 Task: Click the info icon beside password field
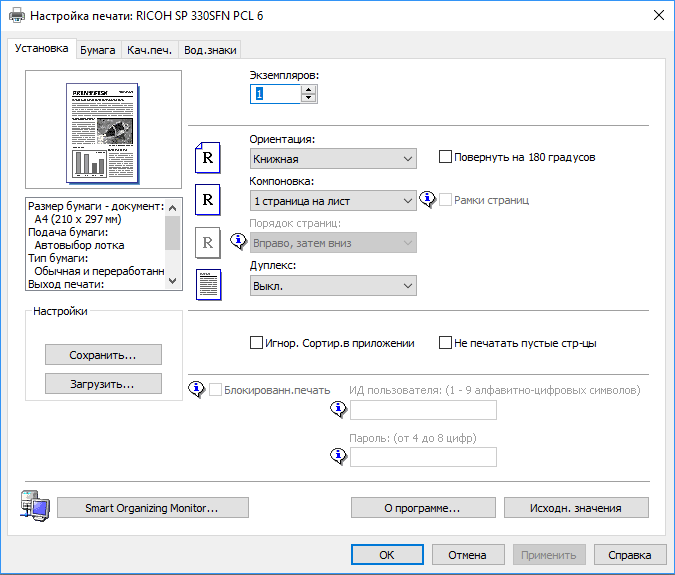point(338,456)
